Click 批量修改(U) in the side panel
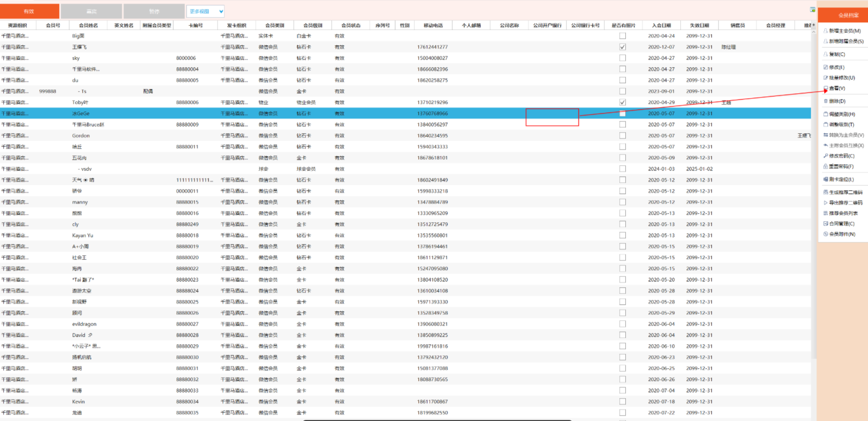The width and height of the screenshot is (868, 421). coord(841,78)
